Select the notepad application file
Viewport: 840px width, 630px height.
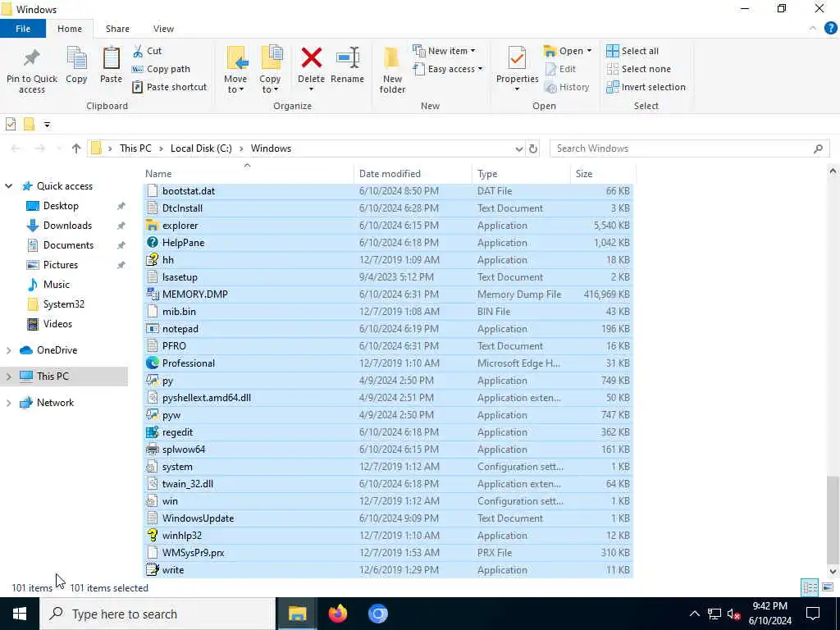(x=388, y=328)
